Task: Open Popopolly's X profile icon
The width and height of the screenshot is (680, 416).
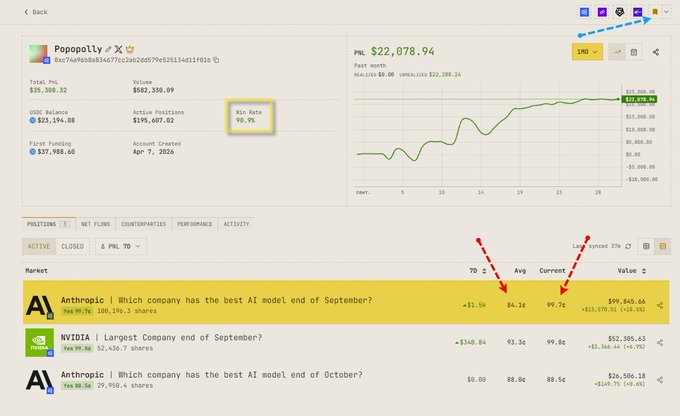Action: (118, 49)
